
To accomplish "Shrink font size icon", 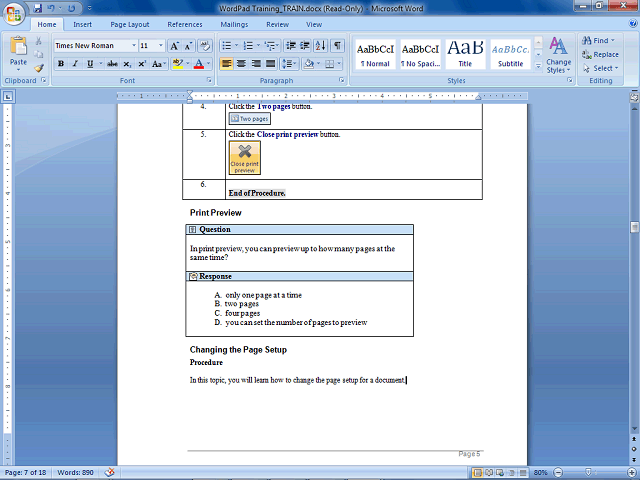I will click(188, 46).
